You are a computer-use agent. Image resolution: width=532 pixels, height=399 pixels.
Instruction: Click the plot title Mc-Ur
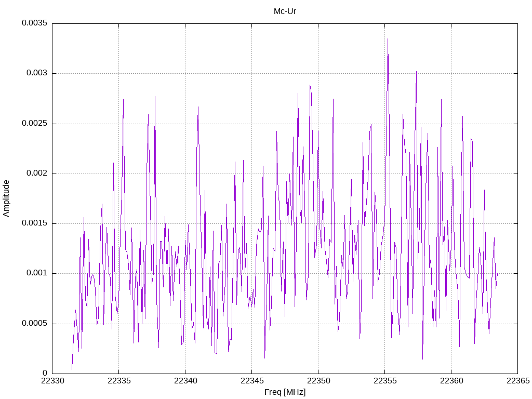click(285, 11)
